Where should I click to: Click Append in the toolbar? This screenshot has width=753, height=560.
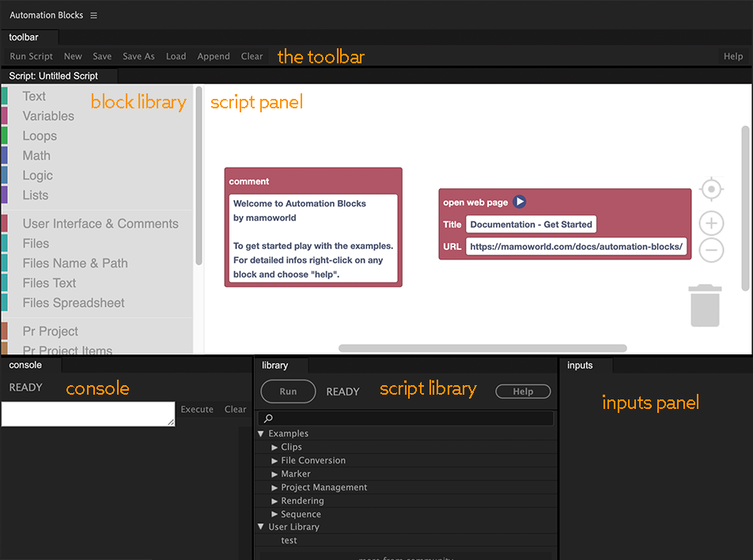pos(214,56)
